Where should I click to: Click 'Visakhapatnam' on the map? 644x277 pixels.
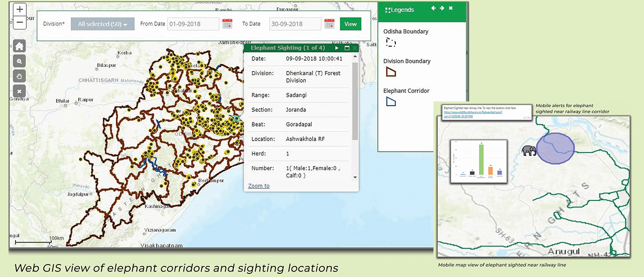coord(161,245)
